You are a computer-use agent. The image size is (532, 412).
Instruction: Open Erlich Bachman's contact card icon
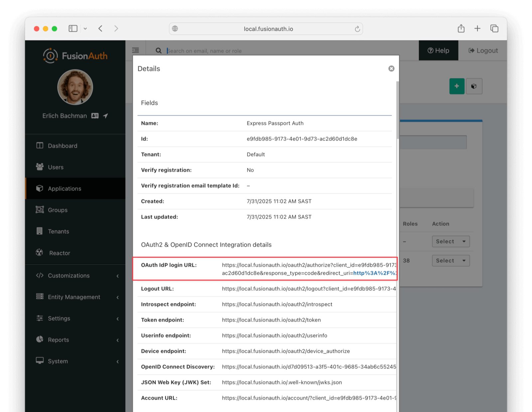tap(95, 116)
